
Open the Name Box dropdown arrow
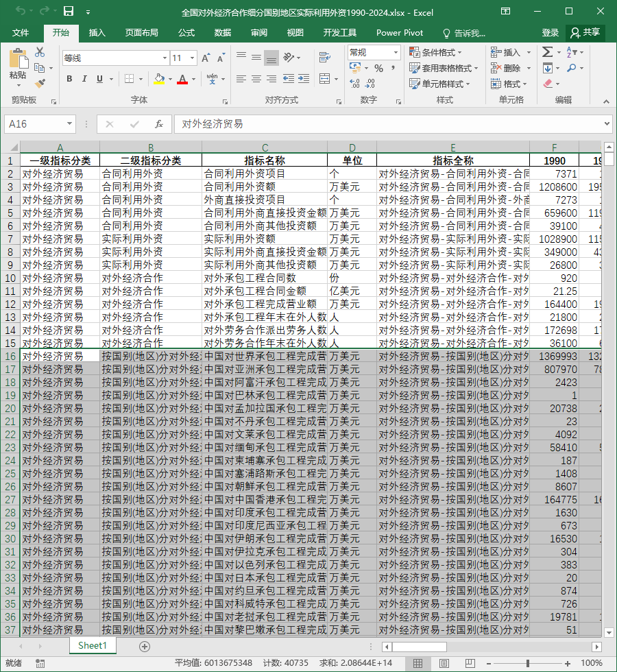click(69, 124)
